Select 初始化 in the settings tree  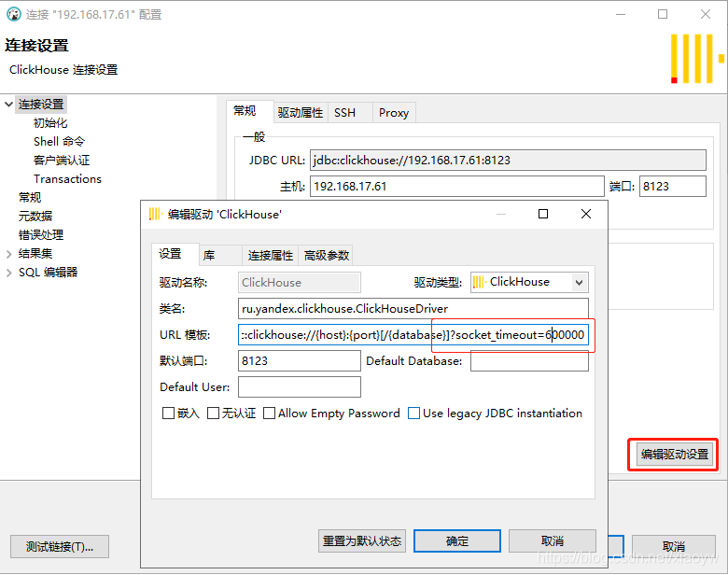50,123
